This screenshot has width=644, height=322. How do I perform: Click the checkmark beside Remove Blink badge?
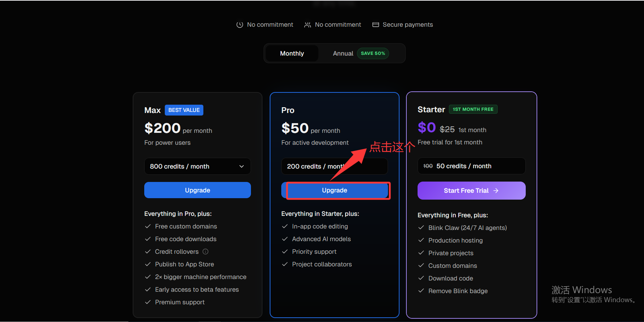click(421, 291)
